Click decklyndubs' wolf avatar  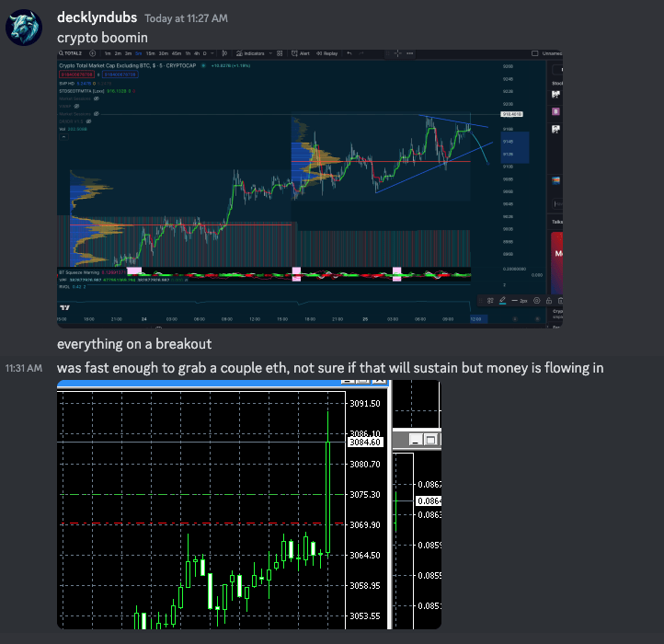(24, 28)
